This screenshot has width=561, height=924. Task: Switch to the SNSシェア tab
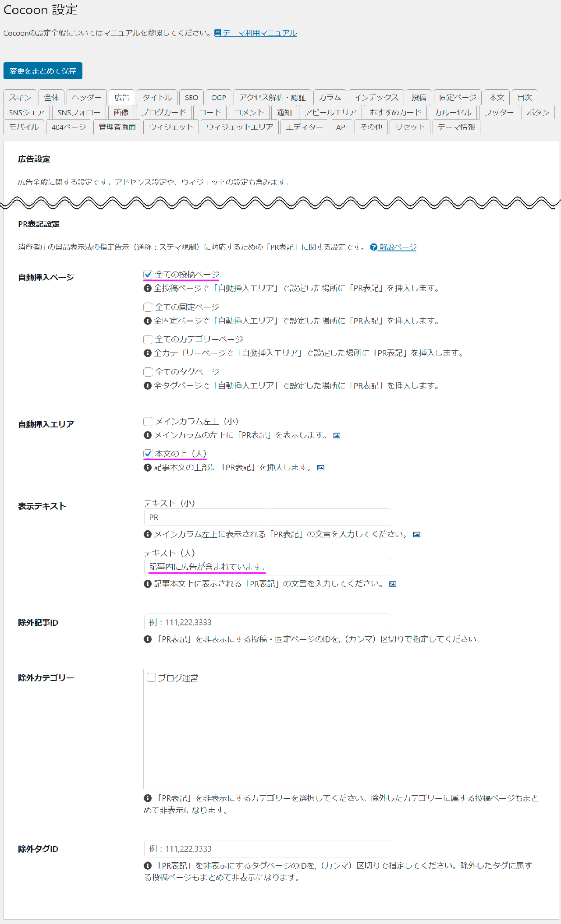click(27, 112)
